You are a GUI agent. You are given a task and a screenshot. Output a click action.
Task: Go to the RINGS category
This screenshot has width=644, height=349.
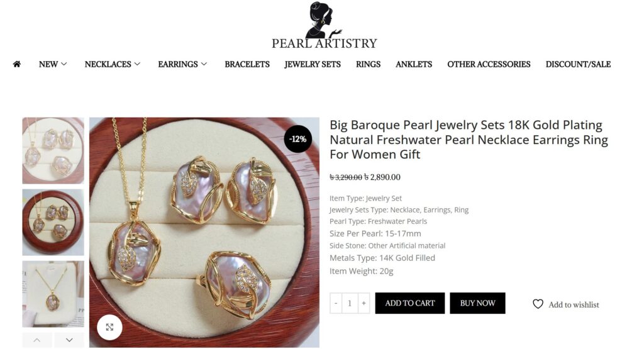point(368,64)
